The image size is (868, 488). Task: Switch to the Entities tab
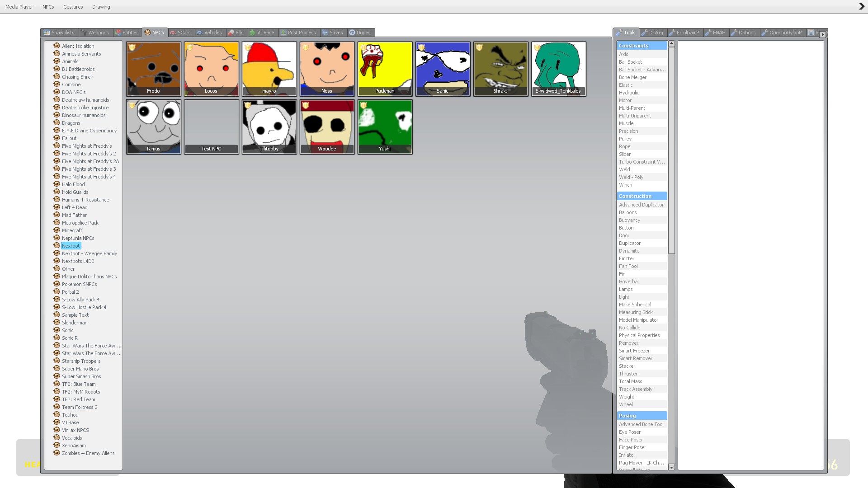pyautogui.click(x=127, y=33)
